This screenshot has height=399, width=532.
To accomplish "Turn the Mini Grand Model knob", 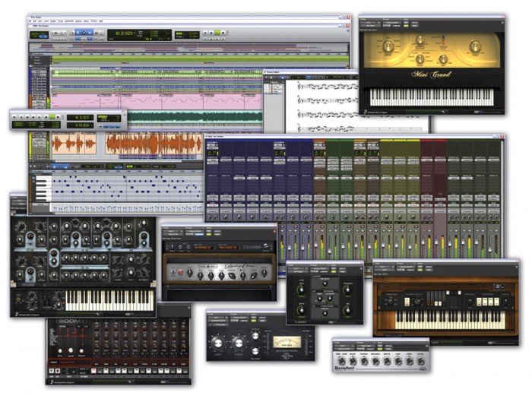I will [x=388, y=46].
